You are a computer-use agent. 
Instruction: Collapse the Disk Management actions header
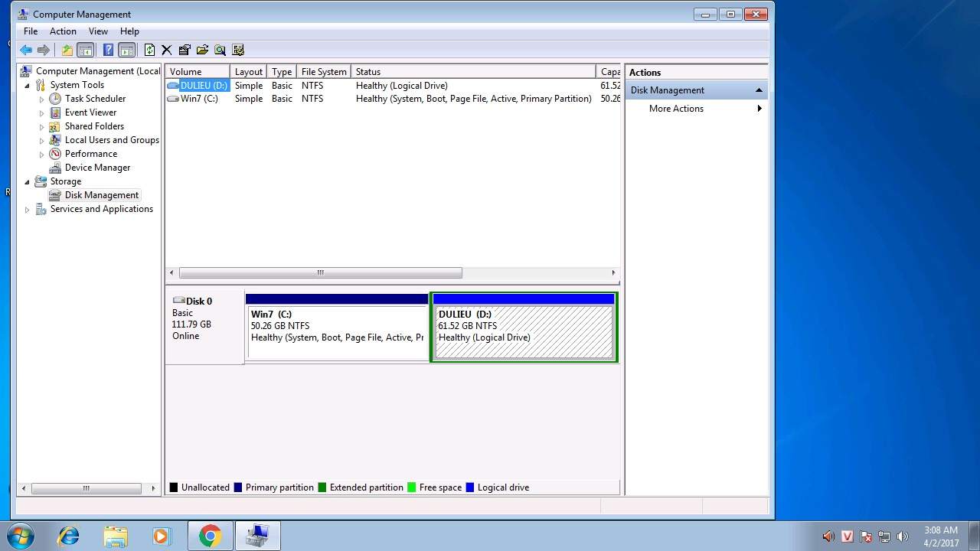(759, 90)
